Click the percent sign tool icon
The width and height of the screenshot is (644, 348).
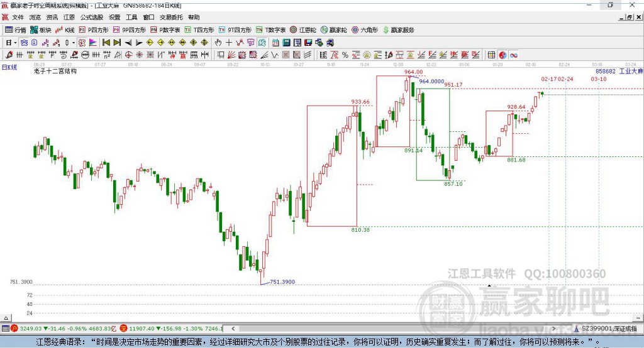point(345,55)
